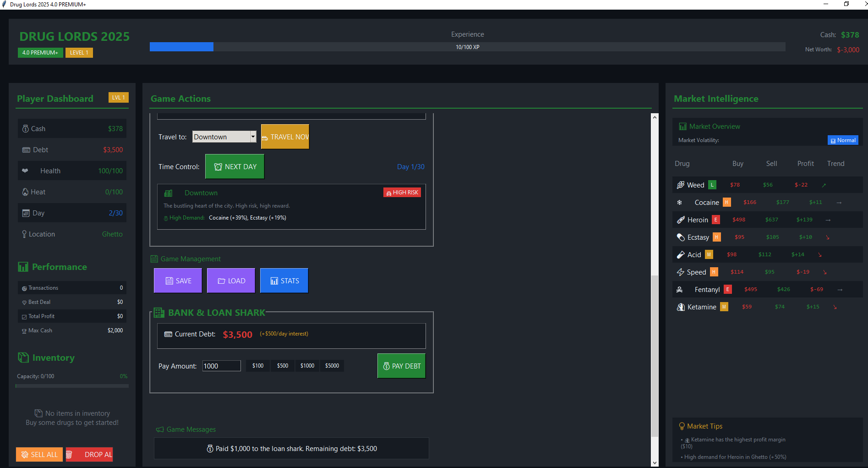Image resolution: width=868 pixels, height=468 pixels.
Task: Click the Cash moneybag icon in dashboard
Action: point(26,129)
